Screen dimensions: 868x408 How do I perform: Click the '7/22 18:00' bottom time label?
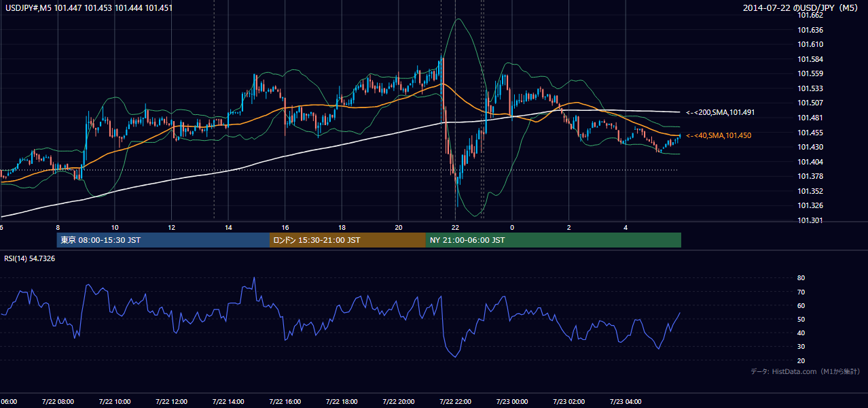point(342,401)
